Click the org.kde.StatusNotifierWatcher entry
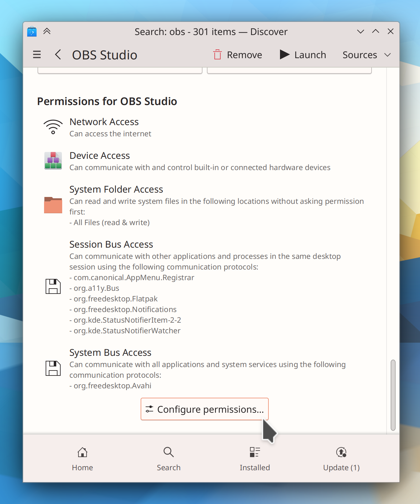Image resolution: width=420 pixels, height=504 pixels. 125,330
